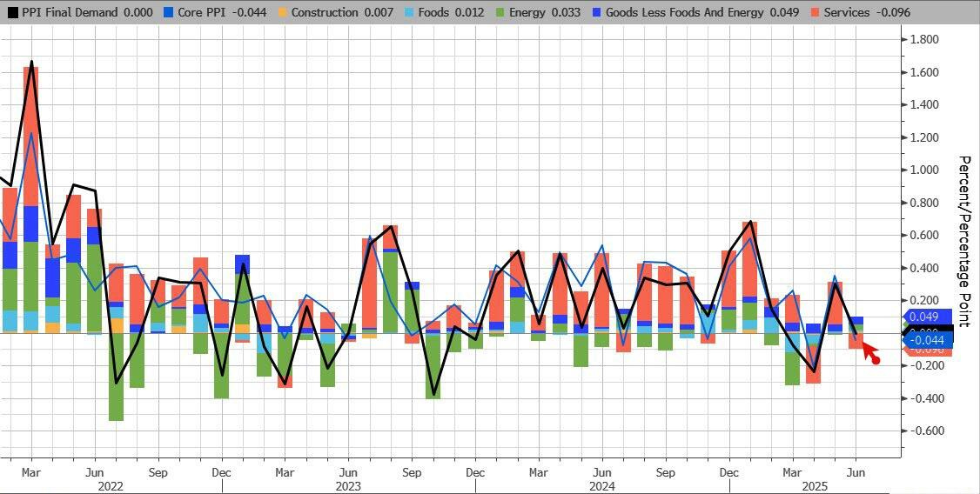Image resolution: width=980 pixels, height=494 pixels.
Task: Click the 1.800 y-axis tick label
Action: coord(925,40)
